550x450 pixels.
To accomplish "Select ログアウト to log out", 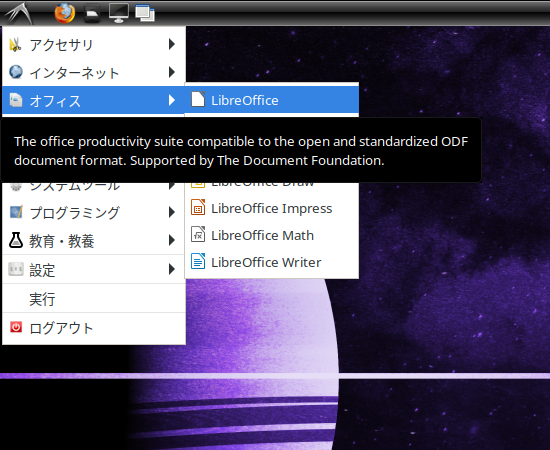I will tap(94, 328).
